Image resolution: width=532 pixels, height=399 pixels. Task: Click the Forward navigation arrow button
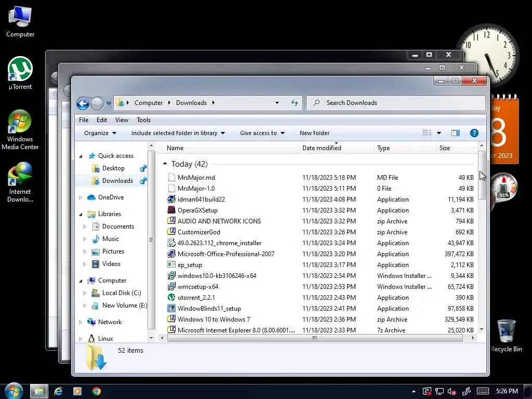[97, 103]
